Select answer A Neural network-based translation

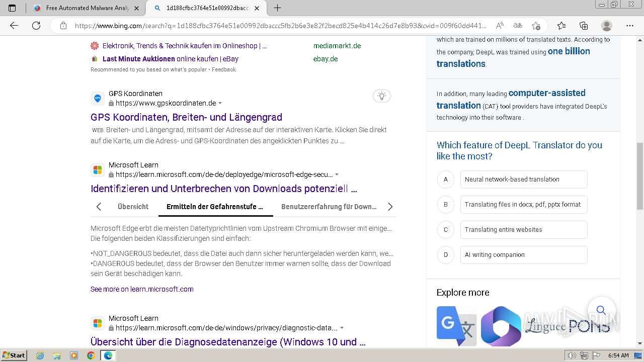pos(524,179)
